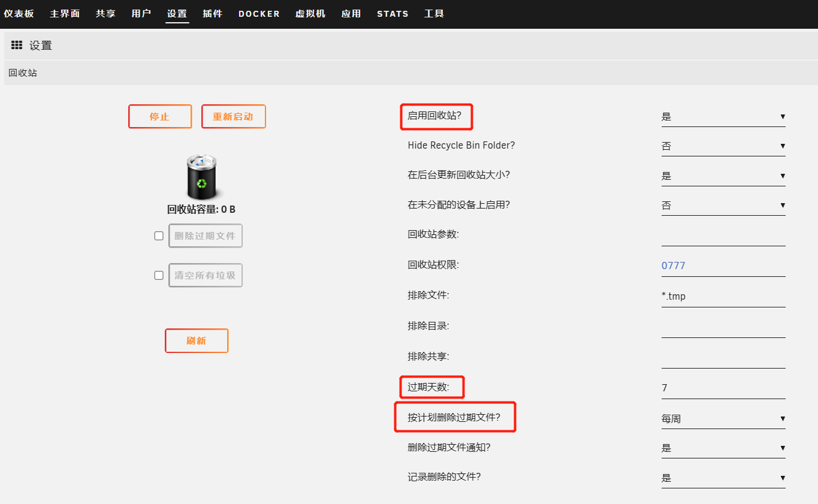Tick the checkbox next to 删除过期文件
Screen dimensions: 818x504
159,236
